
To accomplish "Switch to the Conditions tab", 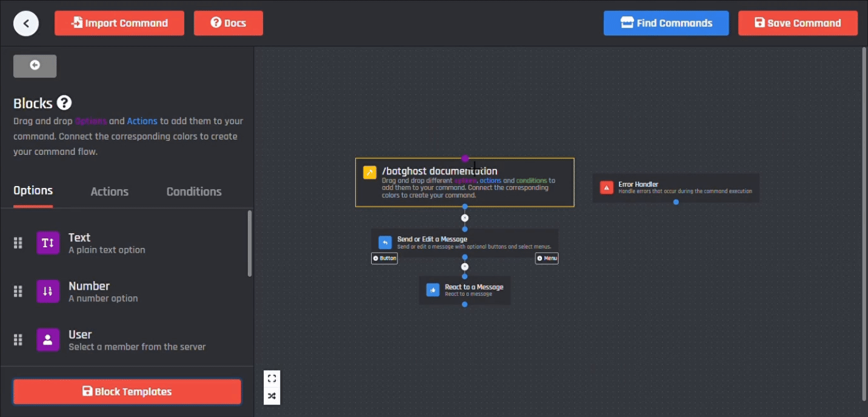I will tap(194, 192).
